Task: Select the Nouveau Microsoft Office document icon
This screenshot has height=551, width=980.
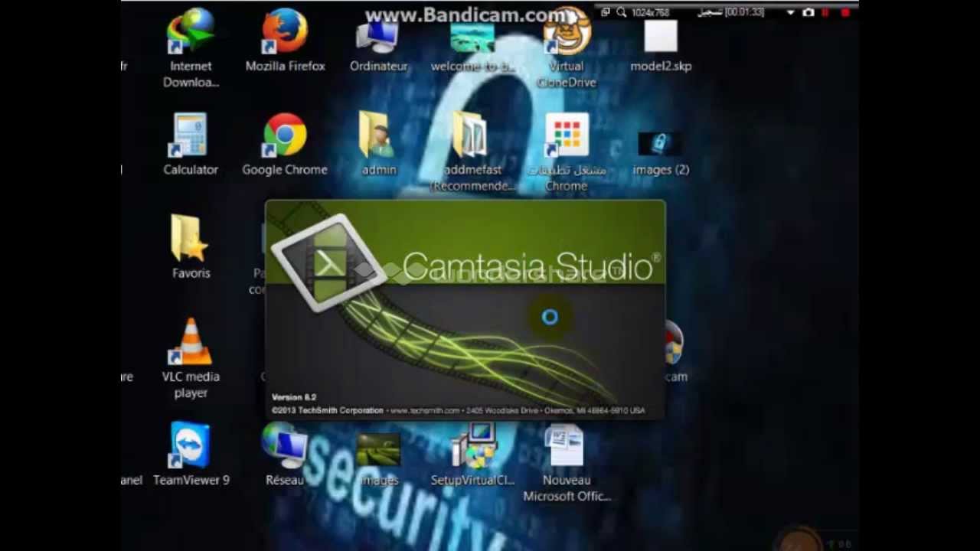Action: 567,462
